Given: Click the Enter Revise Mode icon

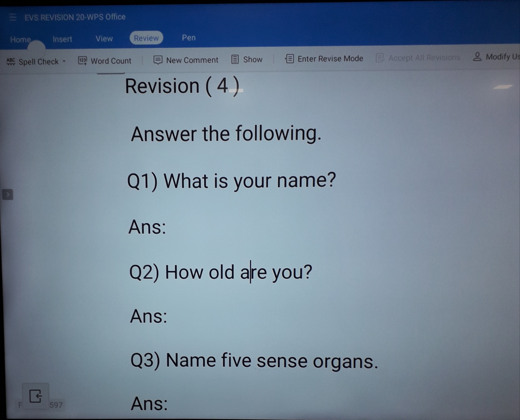Looking at the screenshot, I should [289, 59].
